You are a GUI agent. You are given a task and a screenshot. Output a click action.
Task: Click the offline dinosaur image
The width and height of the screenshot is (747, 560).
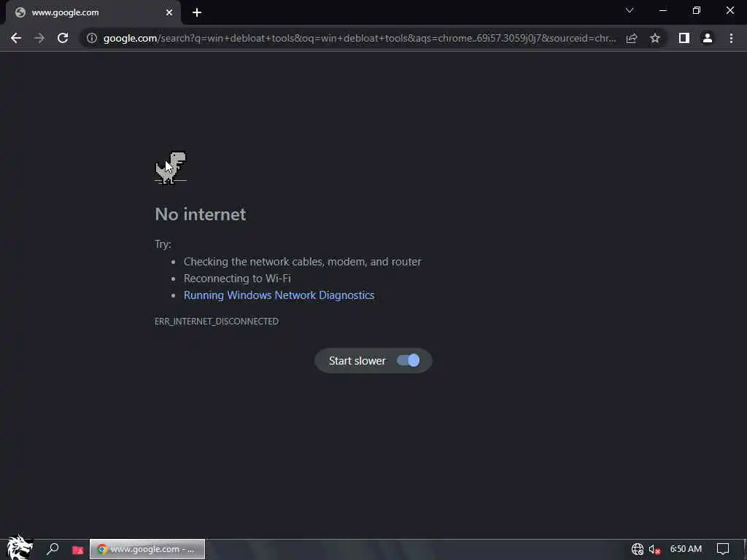[x=171, y=168]
